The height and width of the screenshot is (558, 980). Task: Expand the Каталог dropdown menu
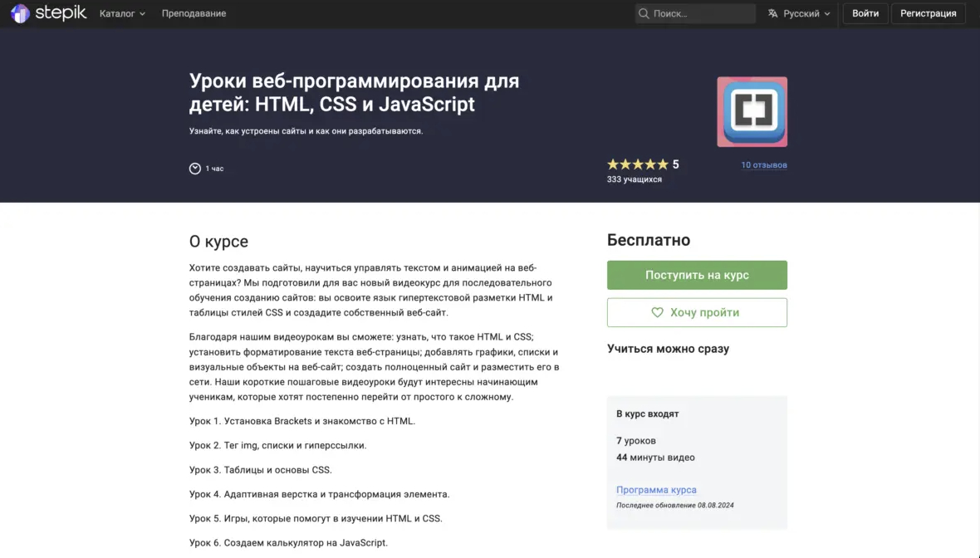click(x=122, y=13)
